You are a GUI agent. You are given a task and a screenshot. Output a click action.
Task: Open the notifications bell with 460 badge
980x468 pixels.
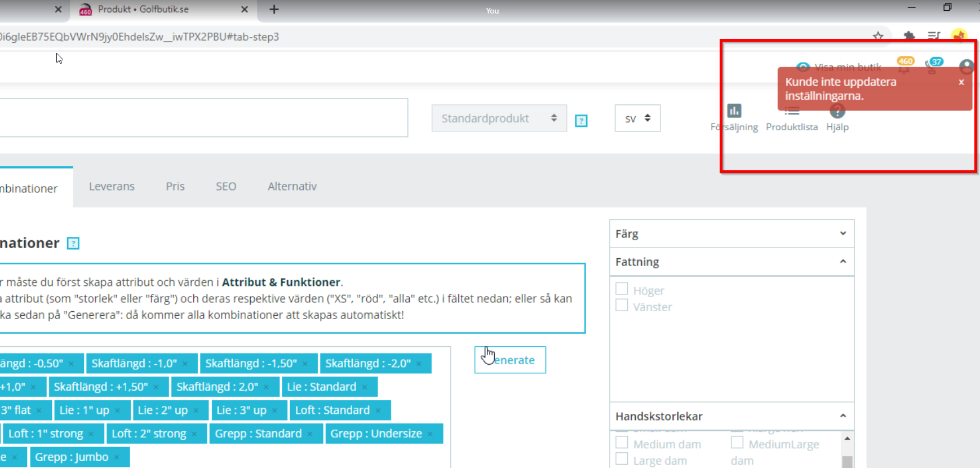(x=905, y=65)
